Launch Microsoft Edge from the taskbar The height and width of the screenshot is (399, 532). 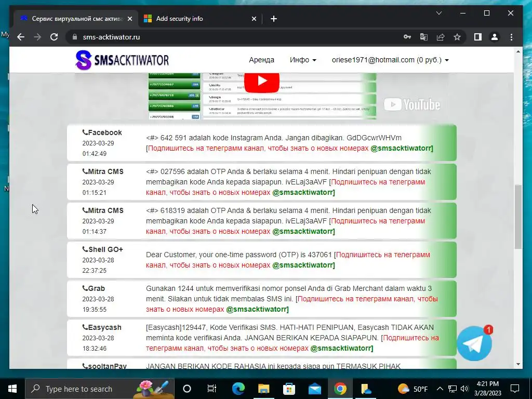point(238,389)
